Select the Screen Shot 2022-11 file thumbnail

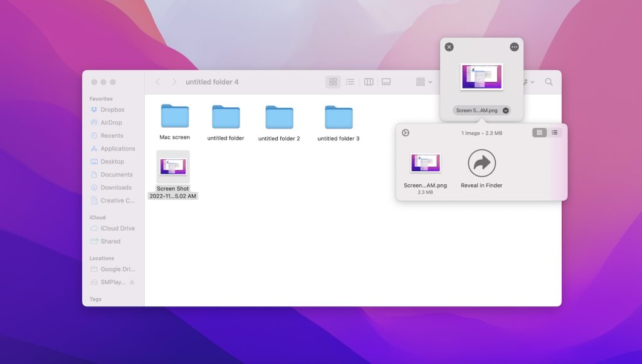(172, 167)
